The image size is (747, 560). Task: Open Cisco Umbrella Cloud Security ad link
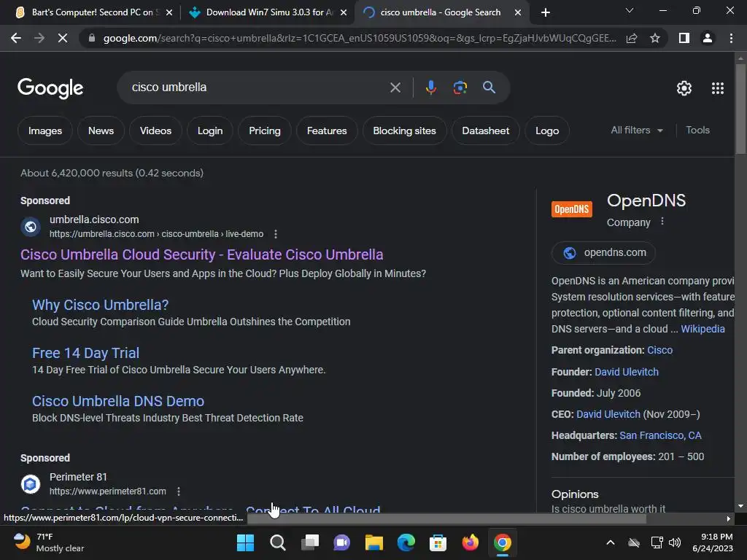(201, 254)
